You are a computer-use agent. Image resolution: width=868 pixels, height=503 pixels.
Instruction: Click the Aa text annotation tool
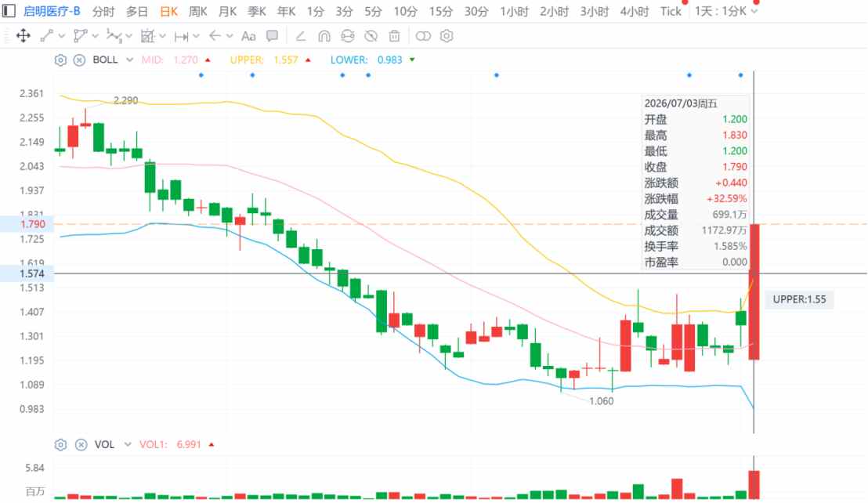tap(248, 36)
